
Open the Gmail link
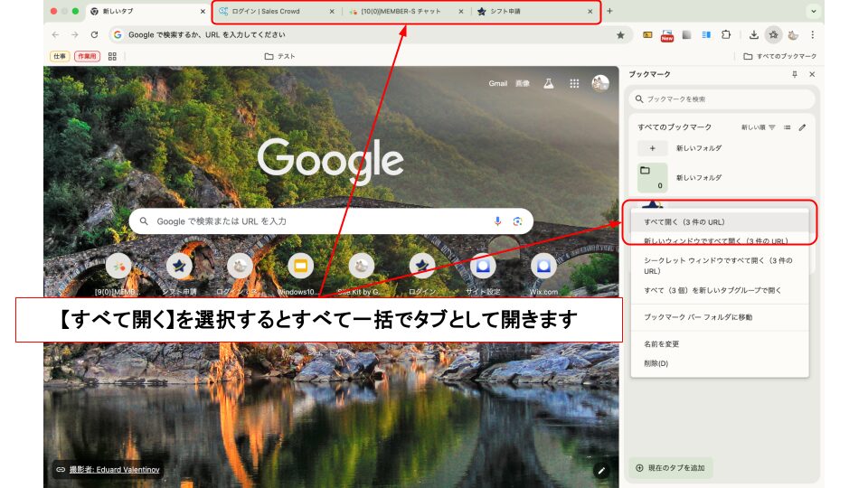[x=497, y=83]
